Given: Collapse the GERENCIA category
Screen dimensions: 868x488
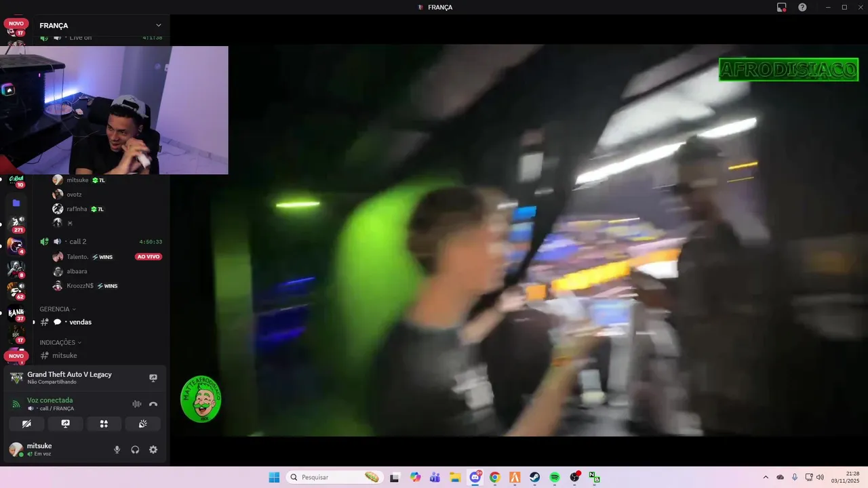Looking at the screenshot, I should point(58,309).
